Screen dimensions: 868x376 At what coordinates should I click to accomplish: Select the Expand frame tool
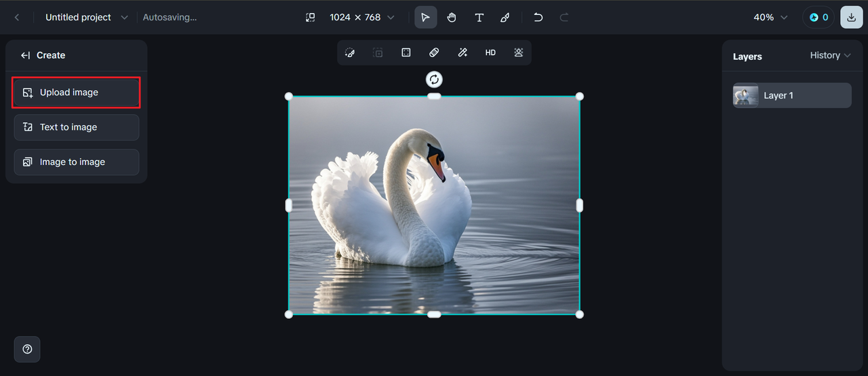pos(406,52)
